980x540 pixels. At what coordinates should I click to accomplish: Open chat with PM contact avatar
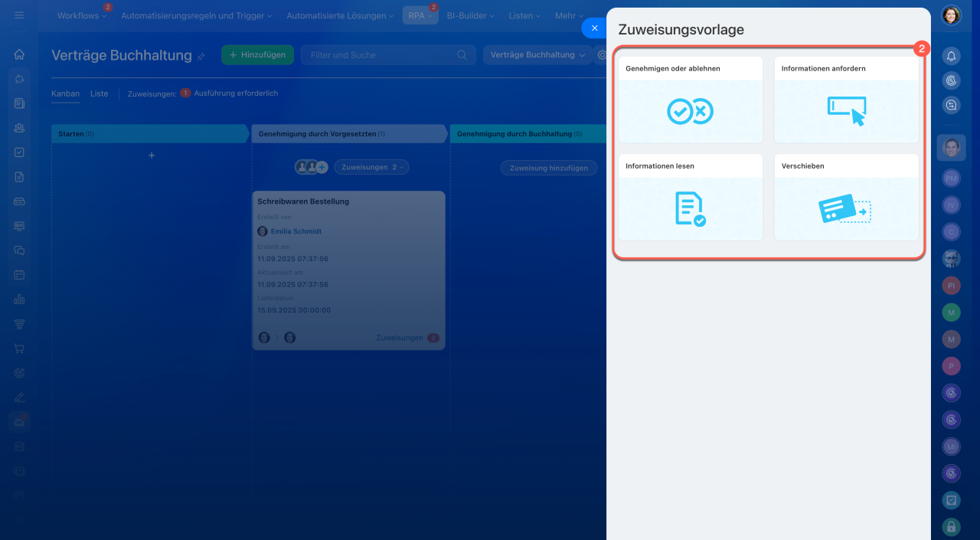[x=951, y=178]
